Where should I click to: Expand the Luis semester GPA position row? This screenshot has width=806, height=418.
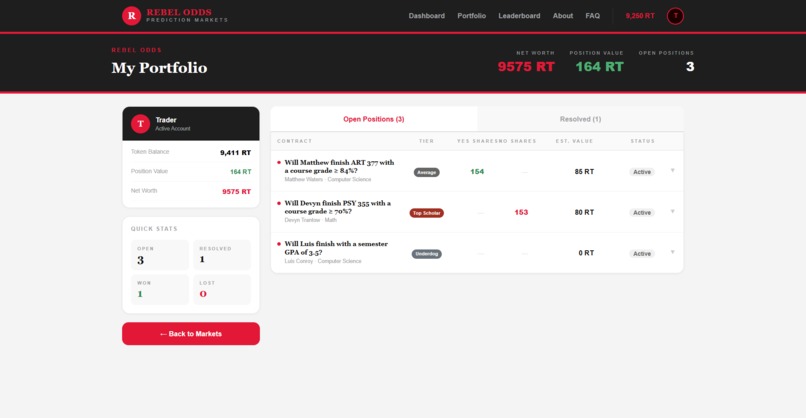coord(672,252)
